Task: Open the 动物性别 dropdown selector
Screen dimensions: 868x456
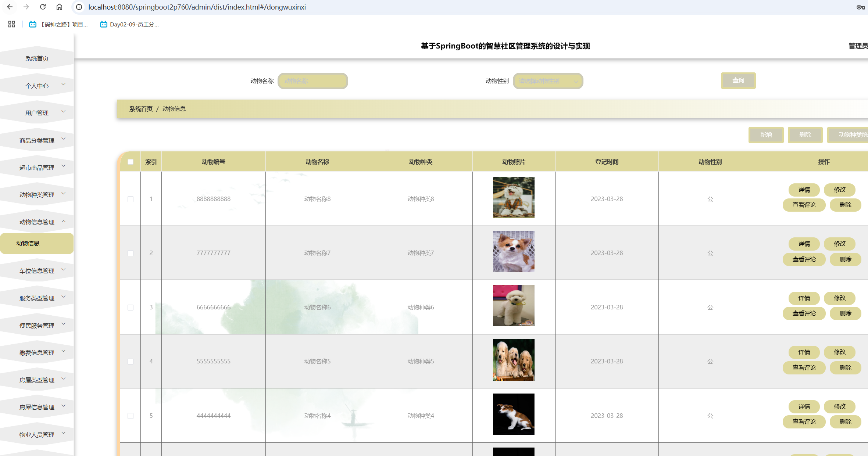Action: [x=548, y=81]
